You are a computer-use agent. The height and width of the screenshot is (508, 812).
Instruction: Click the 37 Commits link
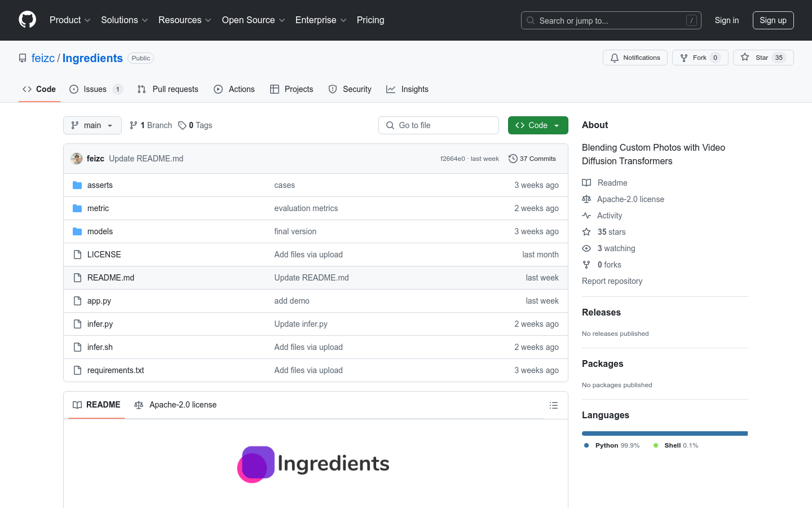click(532, 159)
